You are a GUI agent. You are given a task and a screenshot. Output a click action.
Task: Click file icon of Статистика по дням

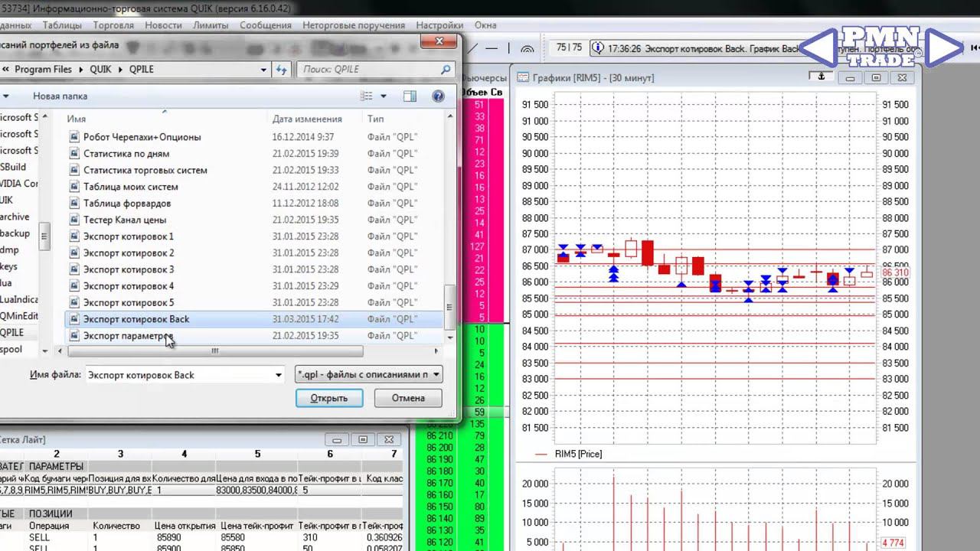[x=74, y=154]
